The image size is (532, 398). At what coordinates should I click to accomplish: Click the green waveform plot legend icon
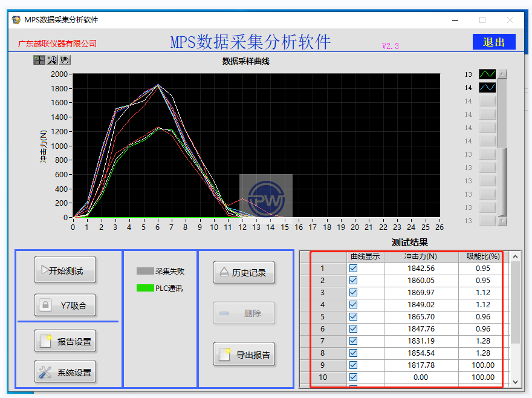click(487, 74)
